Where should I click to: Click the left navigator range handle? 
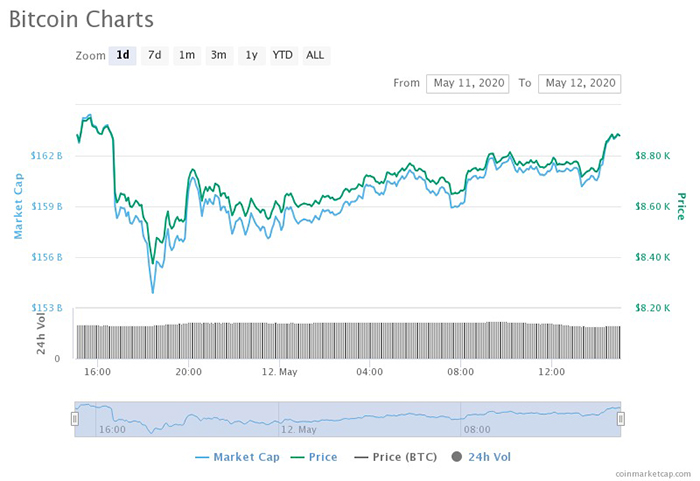tap(74, 420)
